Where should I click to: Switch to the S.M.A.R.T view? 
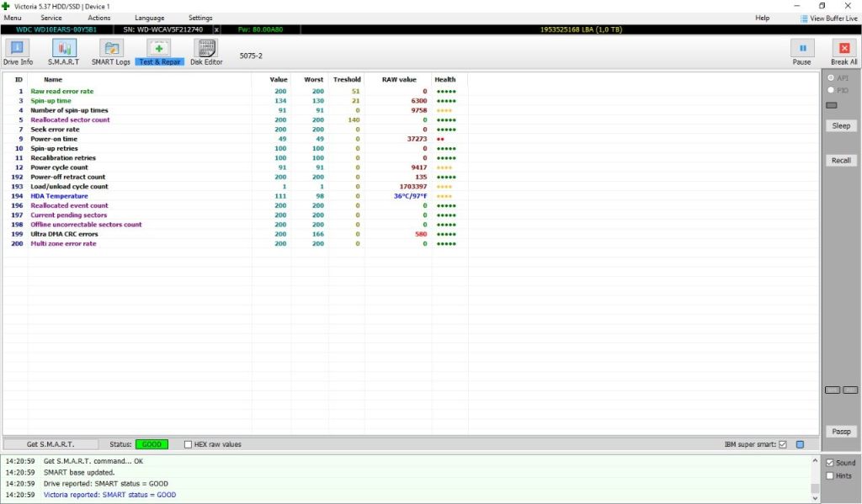(x=63, y=53)
